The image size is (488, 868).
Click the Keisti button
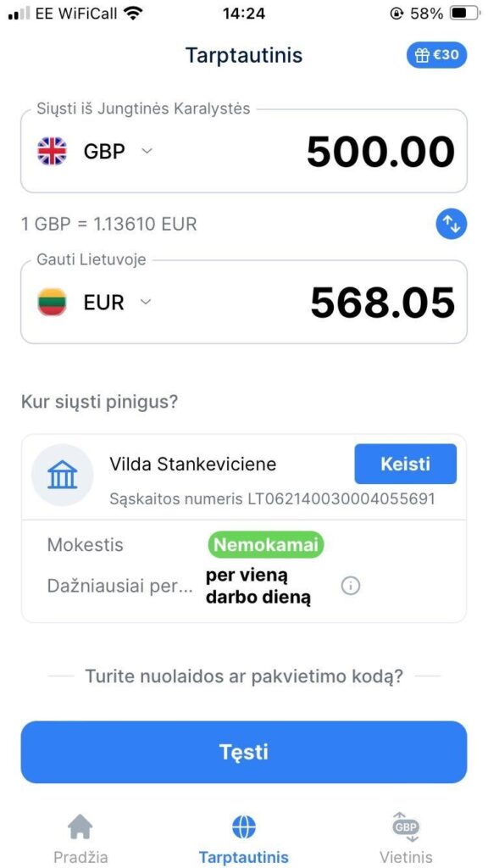point(406,464)
